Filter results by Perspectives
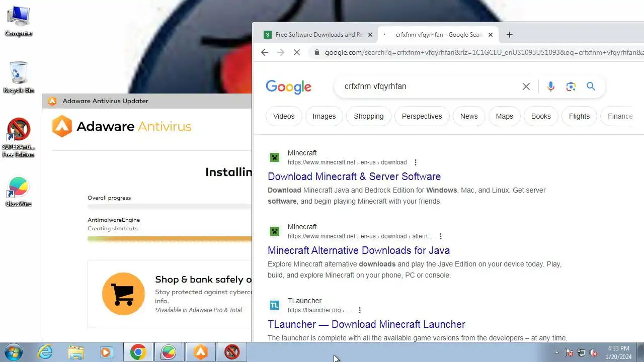Image resolution: width=644 pixels, height=362 pixels. click(422, 116)
